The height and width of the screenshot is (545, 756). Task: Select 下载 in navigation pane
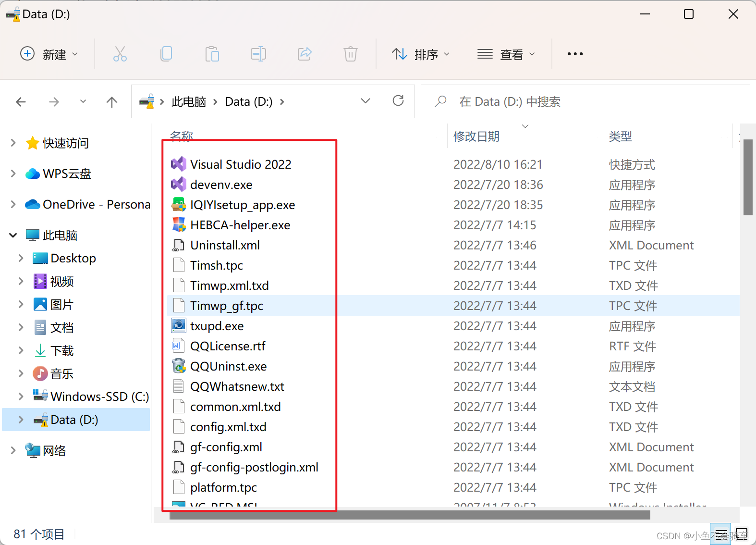[x=62, y=350]
